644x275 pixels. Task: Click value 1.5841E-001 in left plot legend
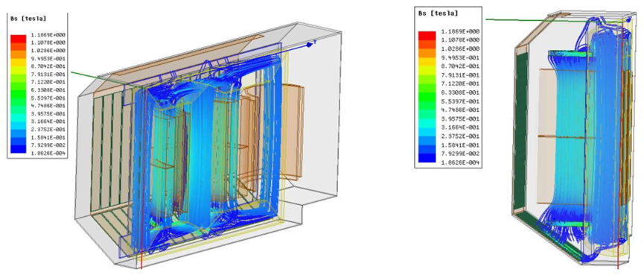(x=49, y=138)
